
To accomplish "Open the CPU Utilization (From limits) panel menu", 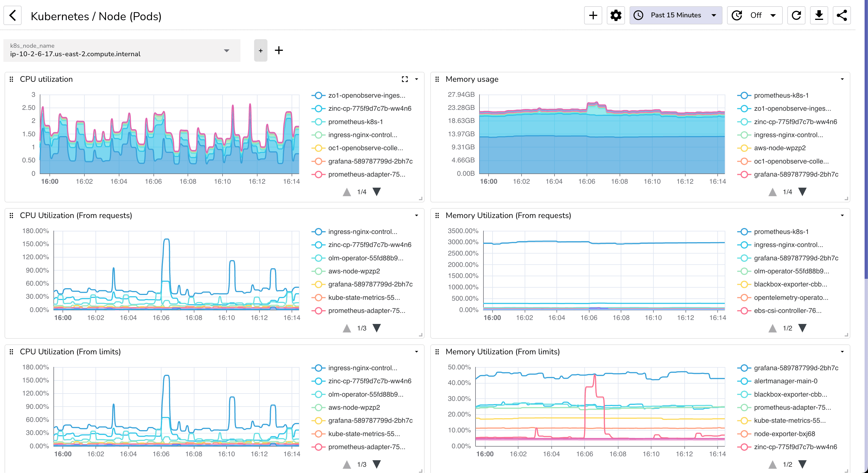I will tap(416, 351).
